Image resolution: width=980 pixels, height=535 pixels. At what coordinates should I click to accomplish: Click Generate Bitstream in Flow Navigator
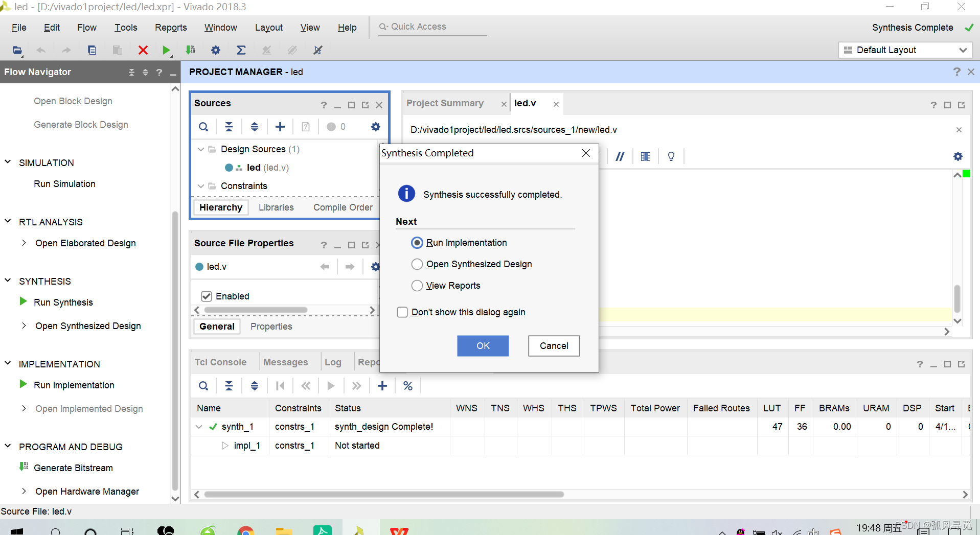pyautogui.click(x=73, y=468)
